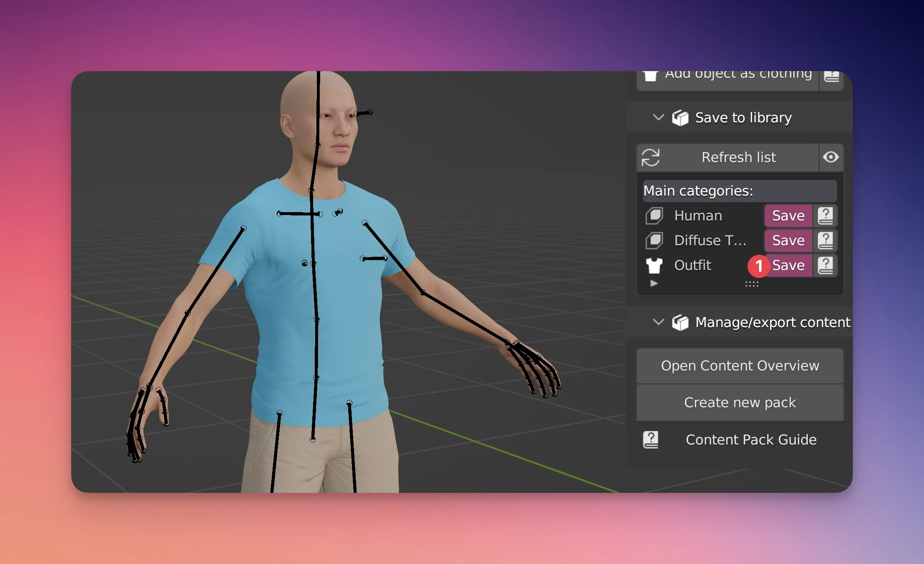Click the list resize grip dots
The height and width of the screenshot is (564, 924).
click(752, 284)
